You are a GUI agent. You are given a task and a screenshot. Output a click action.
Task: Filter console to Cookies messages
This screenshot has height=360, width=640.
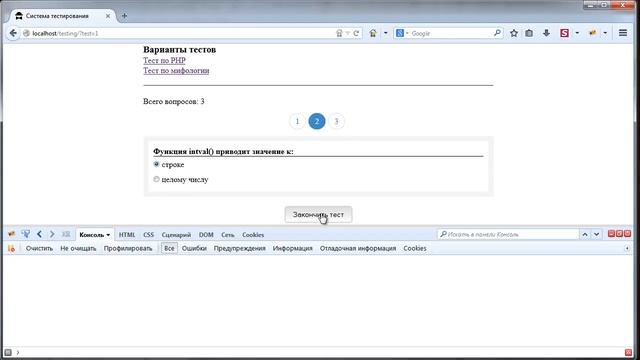[x=415, y=248]
